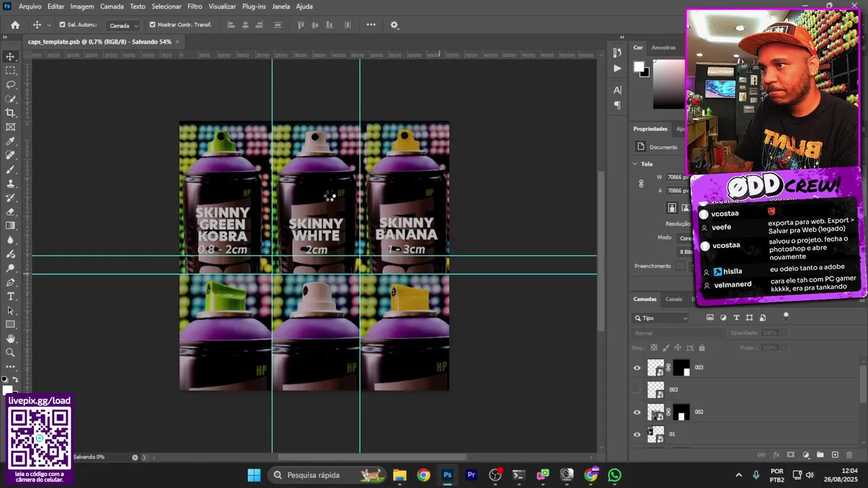
Task: Pick a color in Cor panel field
Action: (x=669, y=83)
